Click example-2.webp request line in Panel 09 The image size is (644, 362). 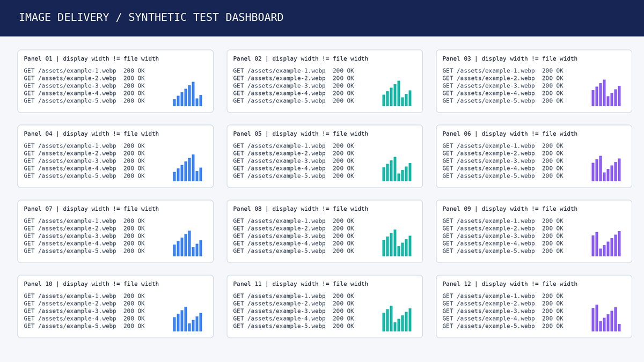(503, 228)
